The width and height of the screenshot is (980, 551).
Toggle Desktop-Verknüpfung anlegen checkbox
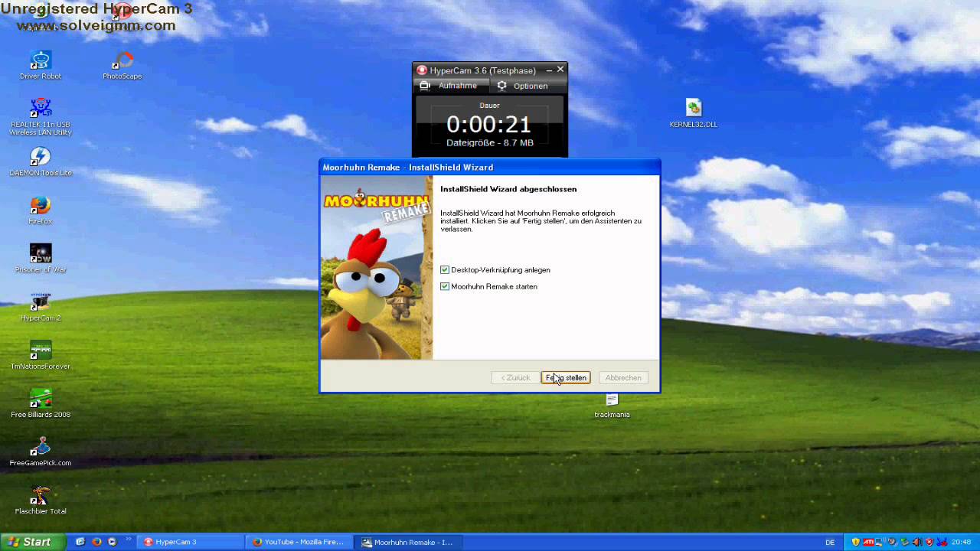pos(445,270)
